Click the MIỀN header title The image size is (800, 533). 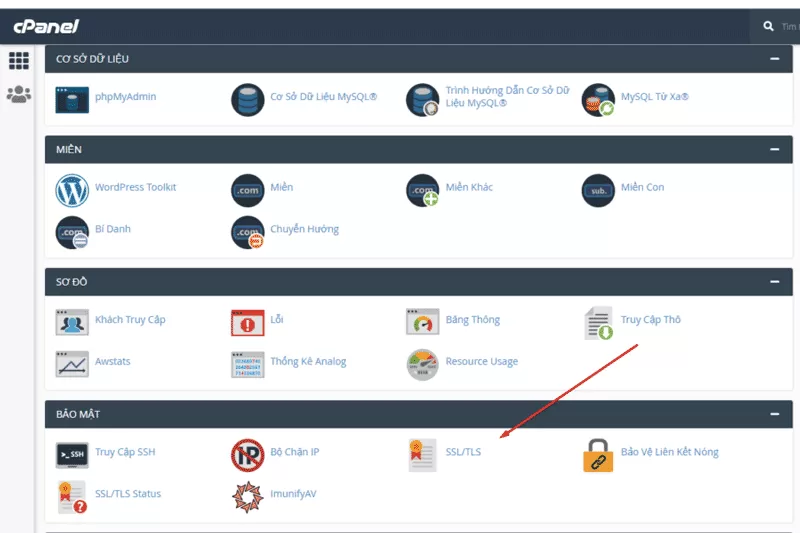click(x=68, y=149)
